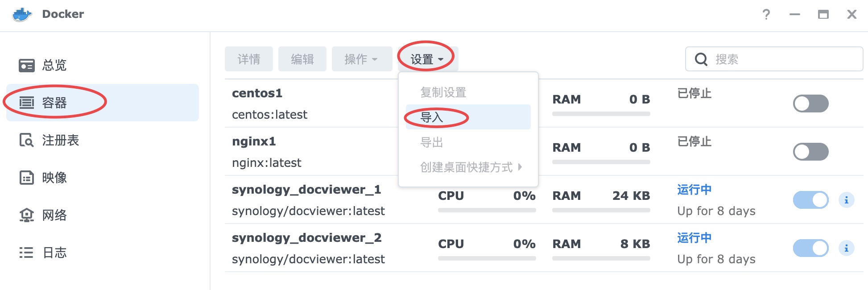Enable the nginx1 container toggle
Screen dimensions: 868x290
[x=810, y=152]
